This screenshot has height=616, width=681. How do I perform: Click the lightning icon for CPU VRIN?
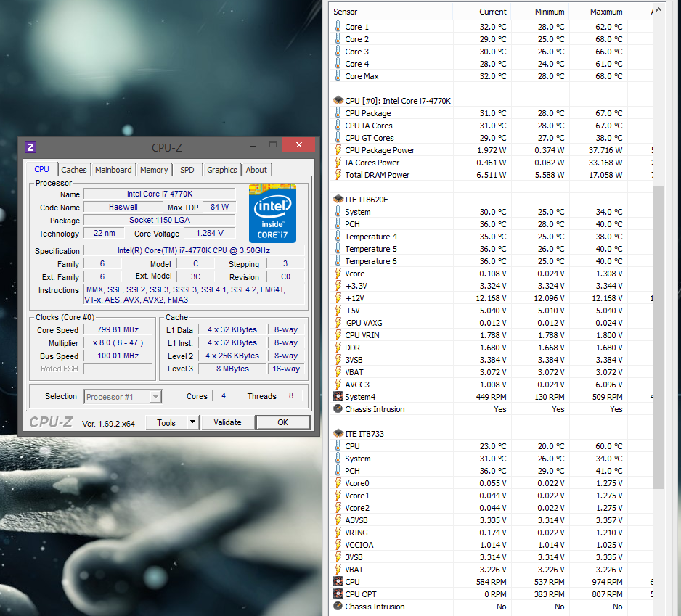coord(338,335)
